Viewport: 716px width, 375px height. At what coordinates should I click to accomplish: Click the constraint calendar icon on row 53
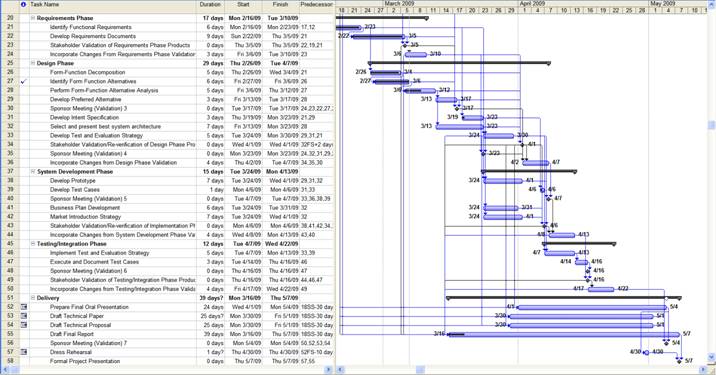pyautogui.click(x=24, y=316)
